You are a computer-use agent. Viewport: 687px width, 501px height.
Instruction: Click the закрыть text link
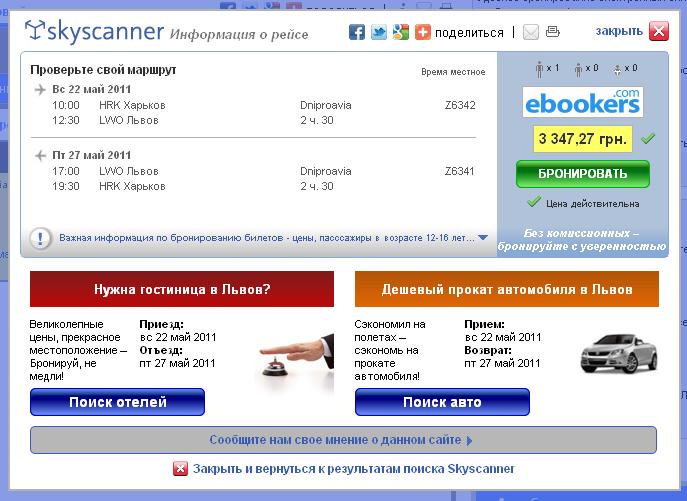click(619, 31)
